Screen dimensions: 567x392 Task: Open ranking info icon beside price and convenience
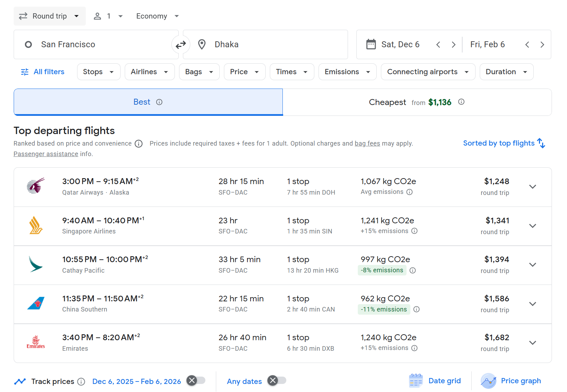[139, 144]
